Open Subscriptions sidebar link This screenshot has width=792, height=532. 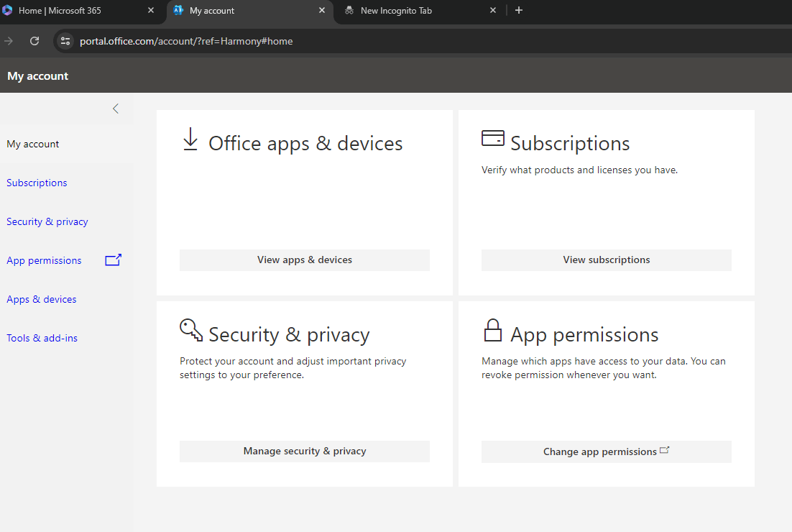(37, 183)
